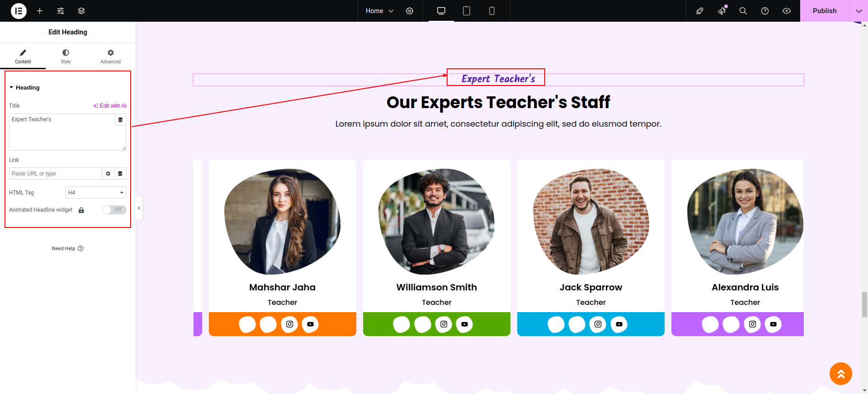Select the Williamson Smith name text
This screenshot has width=868, height=394.
[437, 287]
